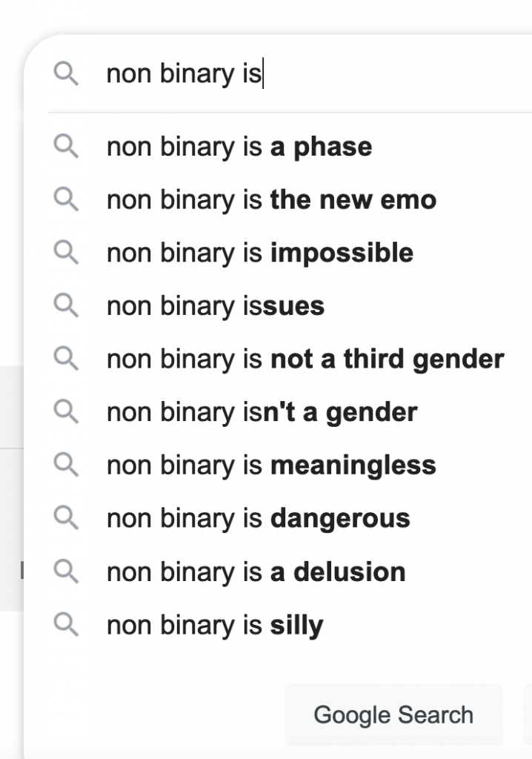Select suggestion "non binary is a delusion"

(256, 572)
